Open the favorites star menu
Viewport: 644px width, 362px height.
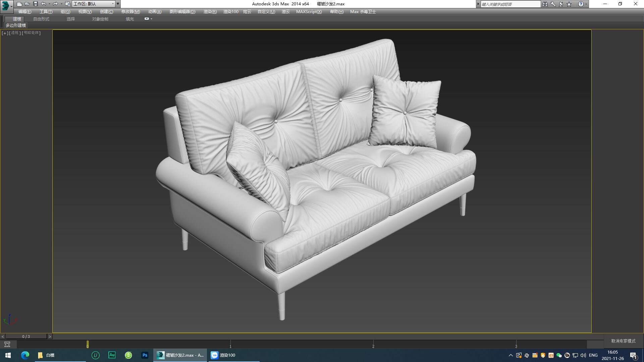(568, 4)
